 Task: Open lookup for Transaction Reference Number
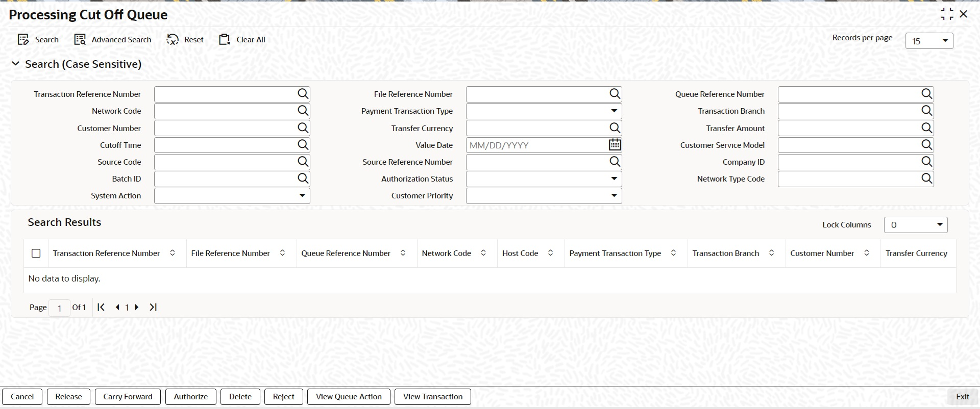pos(303,94)
